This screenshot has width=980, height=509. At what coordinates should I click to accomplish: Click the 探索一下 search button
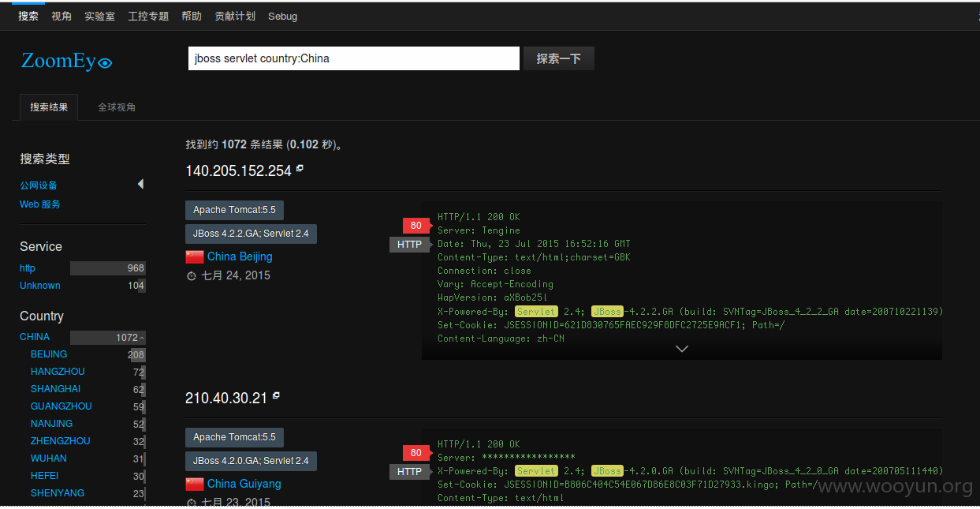tap(559, 58)
